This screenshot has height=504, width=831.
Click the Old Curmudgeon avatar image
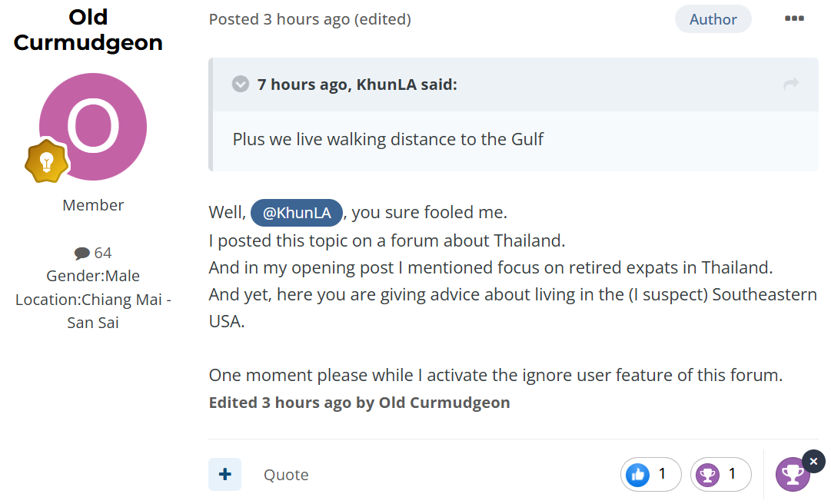[x=93, y=127]
